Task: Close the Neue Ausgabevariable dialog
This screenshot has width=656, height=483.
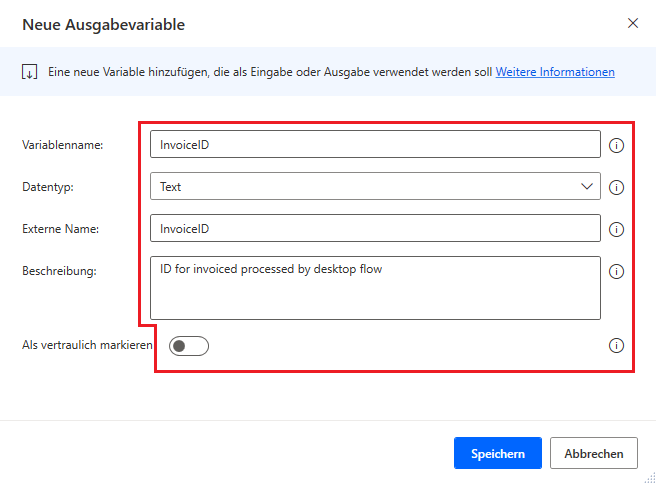Action: pos(632,23)
